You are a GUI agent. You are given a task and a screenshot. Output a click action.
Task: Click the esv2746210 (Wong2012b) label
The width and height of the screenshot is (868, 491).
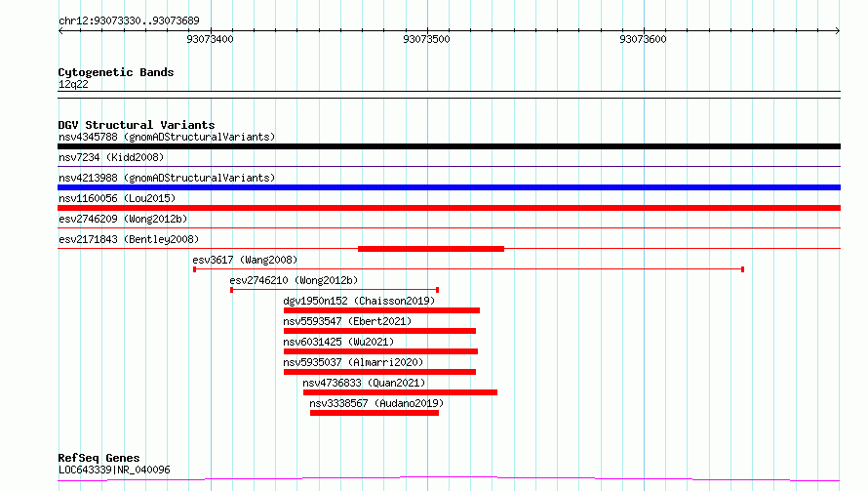pyautogui.click(x=294, y=280)
